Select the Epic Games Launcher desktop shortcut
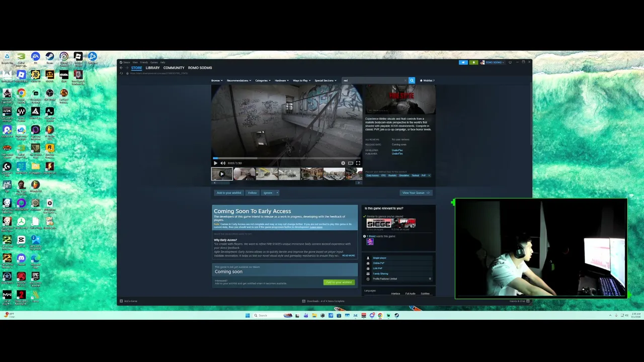 pos(35,278)
